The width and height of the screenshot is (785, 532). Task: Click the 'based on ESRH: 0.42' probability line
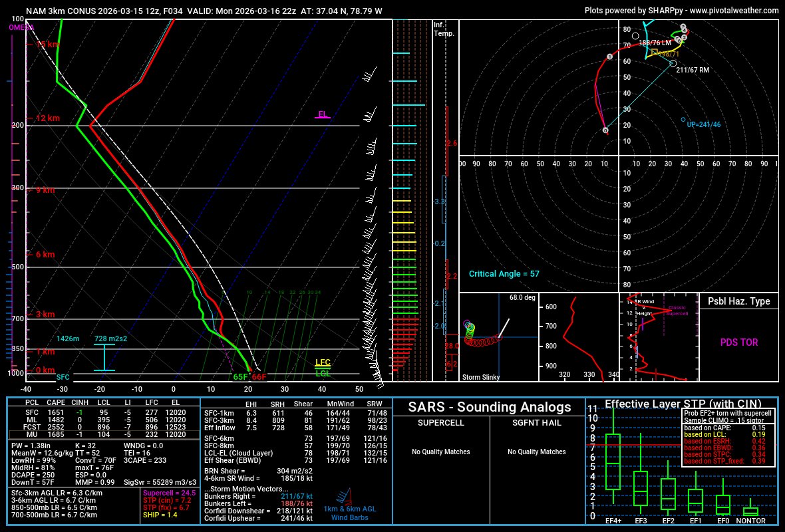coord(723,441)
